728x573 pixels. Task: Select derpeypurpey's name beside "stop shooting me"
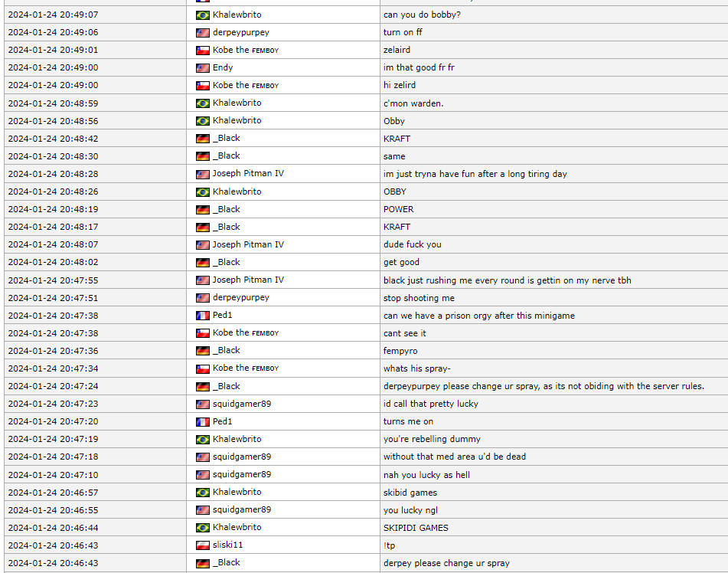point(240,297)
